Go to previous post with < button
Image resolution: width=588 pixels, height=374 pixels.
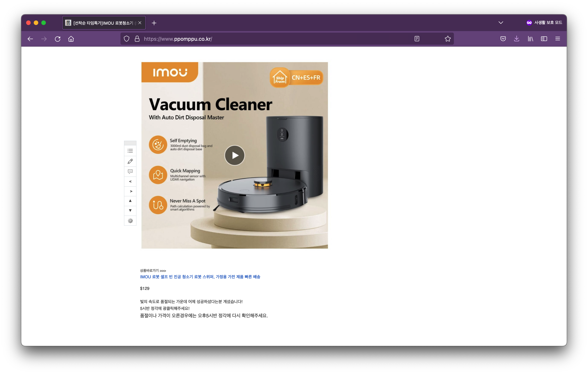click(x=130, y=182)
